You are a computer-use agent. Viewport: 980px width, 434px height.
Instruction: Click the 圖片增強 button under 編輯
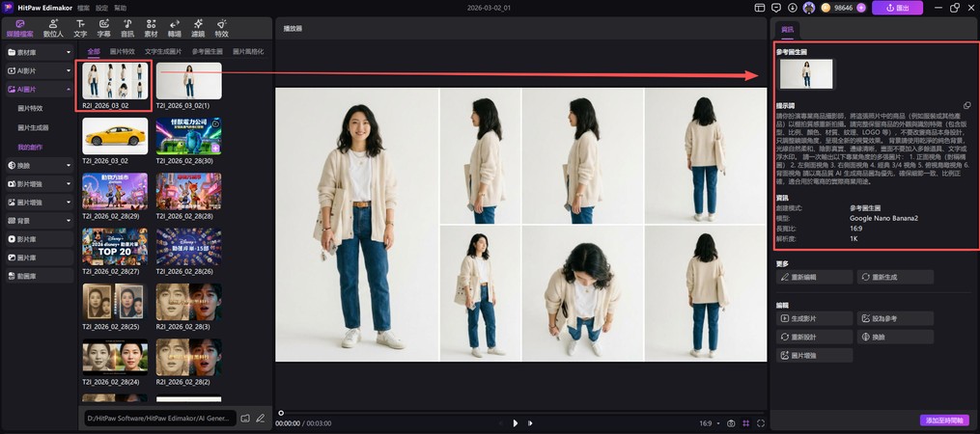point(814,355)
